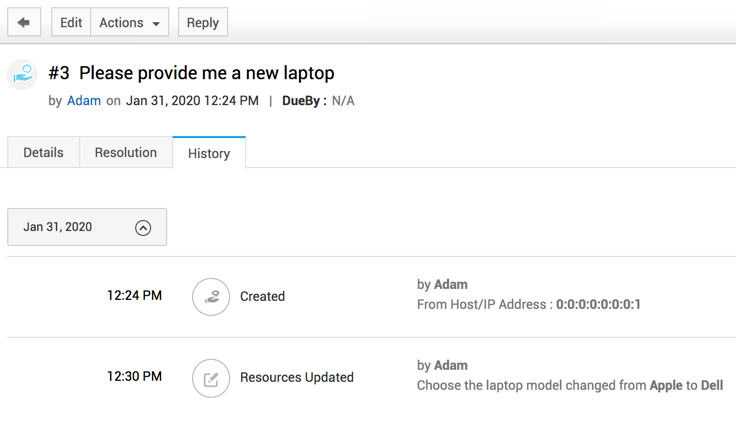Click "by Adam" in the Resources Updated row

[442, 365]
